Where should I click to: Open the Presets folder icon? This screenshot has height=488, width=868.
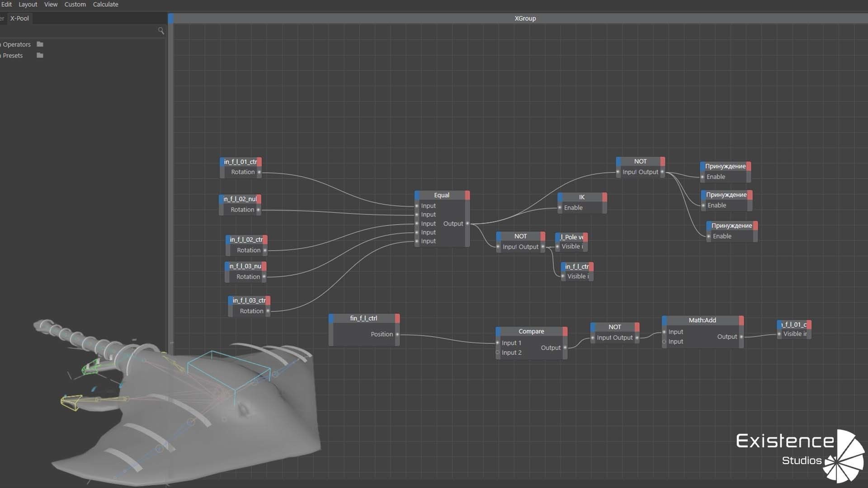[40, 56]
